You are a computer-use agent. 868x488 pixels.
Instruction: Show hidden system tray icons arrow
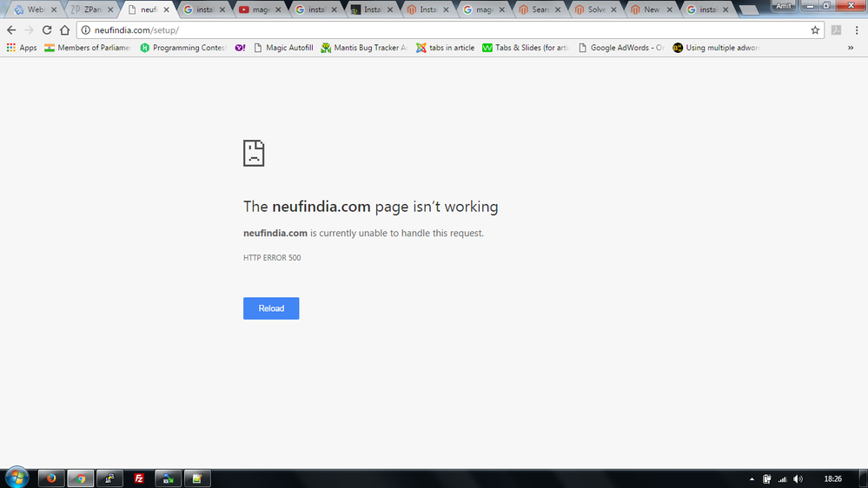click(x=752, y=479)
